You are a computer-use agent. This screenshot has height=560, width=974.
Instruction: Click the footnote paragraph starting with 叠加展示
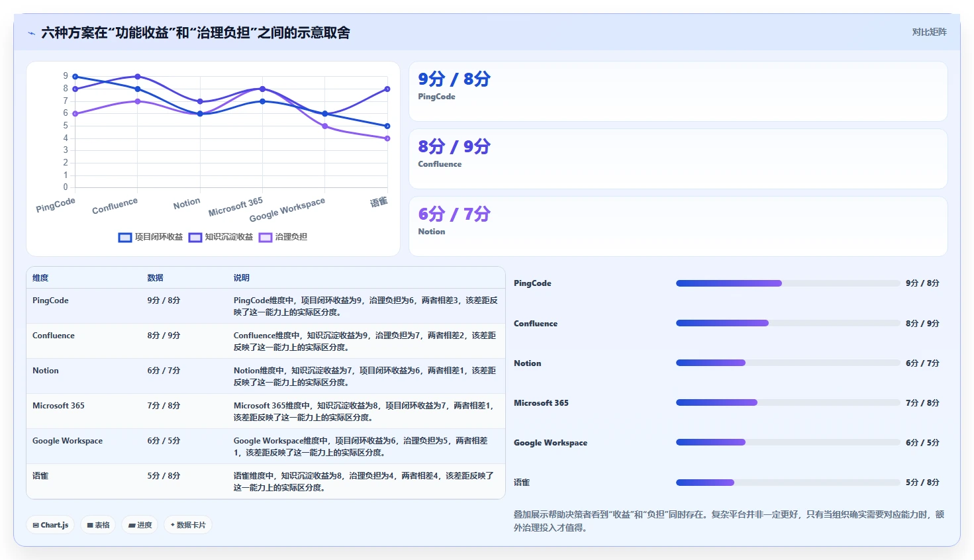point(729,521)
